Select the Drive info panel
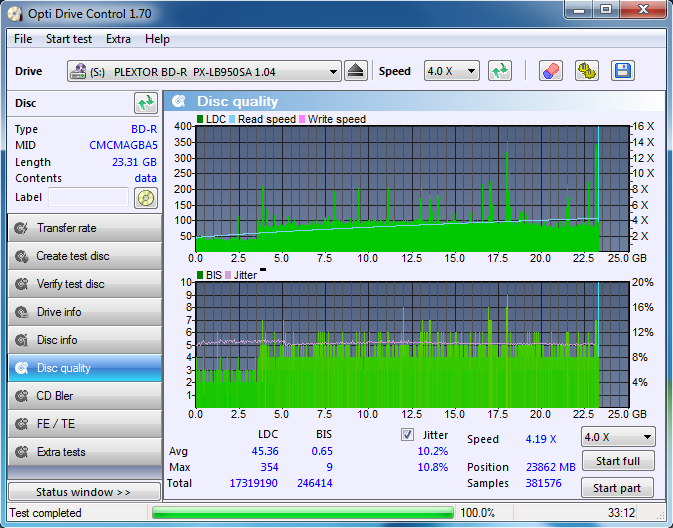This screenshot has height=528, width=673. (x=85, y=312)
